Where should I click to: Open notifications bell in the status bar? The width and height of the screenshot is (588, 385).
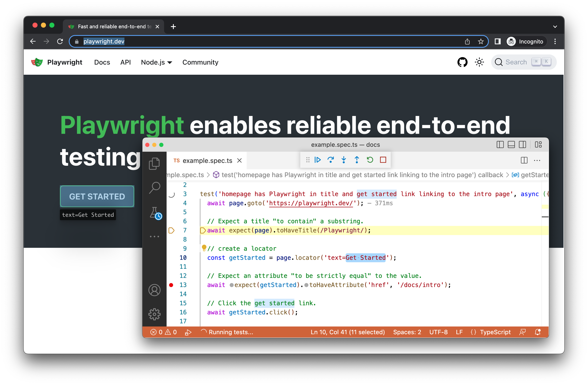(538, 332)
